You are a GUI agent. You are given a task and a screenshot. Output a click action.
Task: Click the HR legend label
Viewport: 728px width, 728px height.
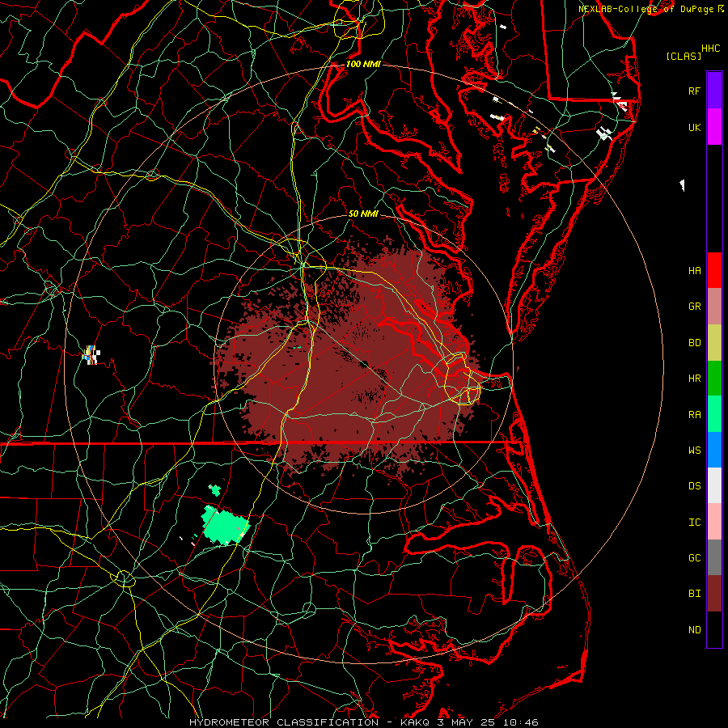pos(694,379)
